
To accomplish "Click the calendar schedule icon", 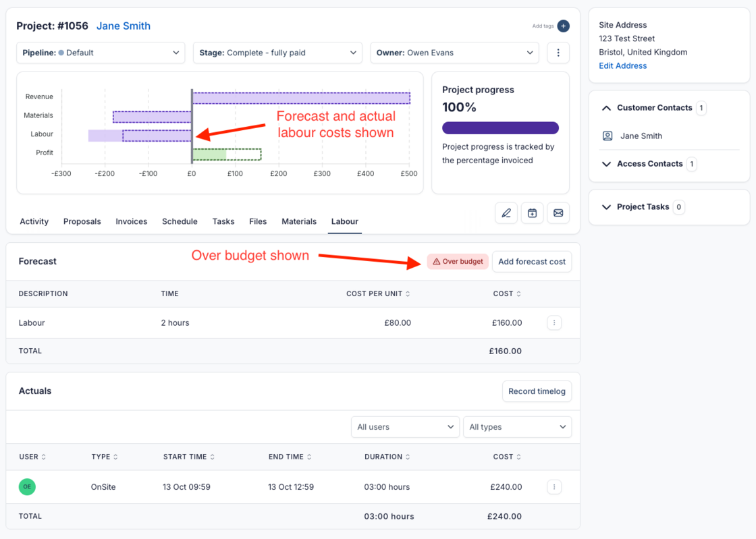I will coord(532,213).
